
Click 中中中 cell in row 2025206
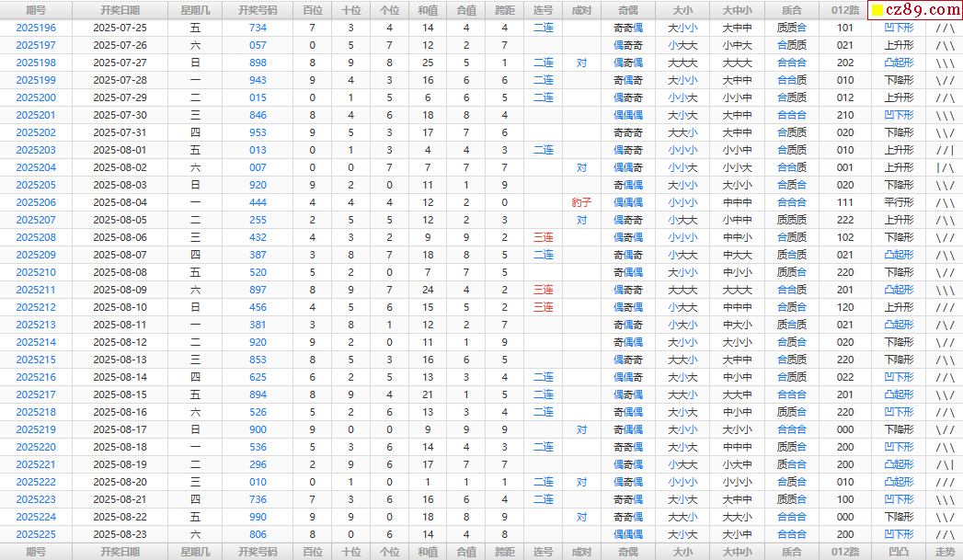(737, 202)
